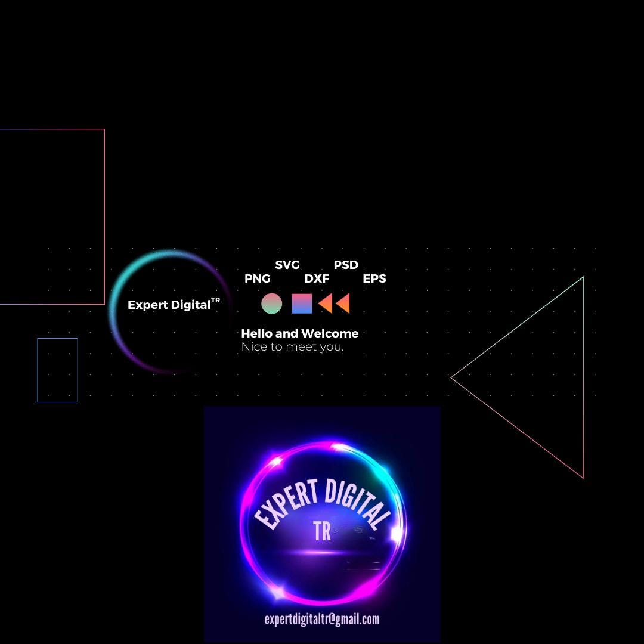Click the TR text inside neon circle
644x644 pixels.
[322, 531]
